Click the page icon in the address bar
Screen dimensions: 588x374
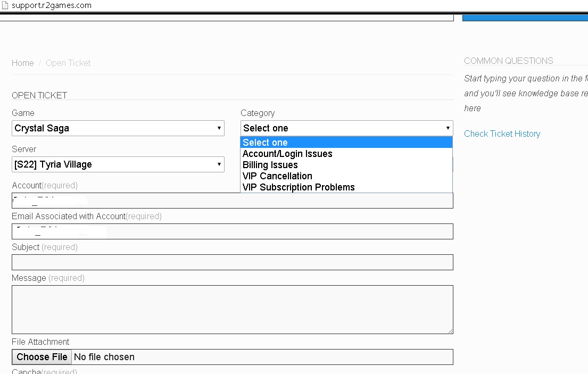[x=5, y=5]
